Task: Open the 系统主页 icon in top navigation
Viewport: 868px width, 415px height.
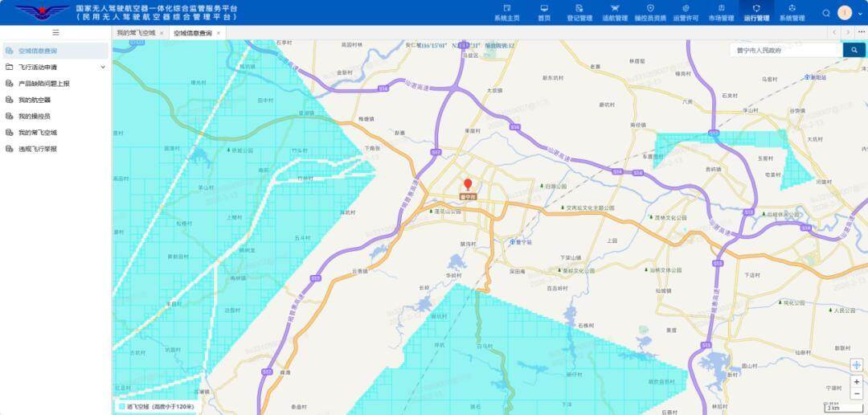Action: click(x=506, y=12)
